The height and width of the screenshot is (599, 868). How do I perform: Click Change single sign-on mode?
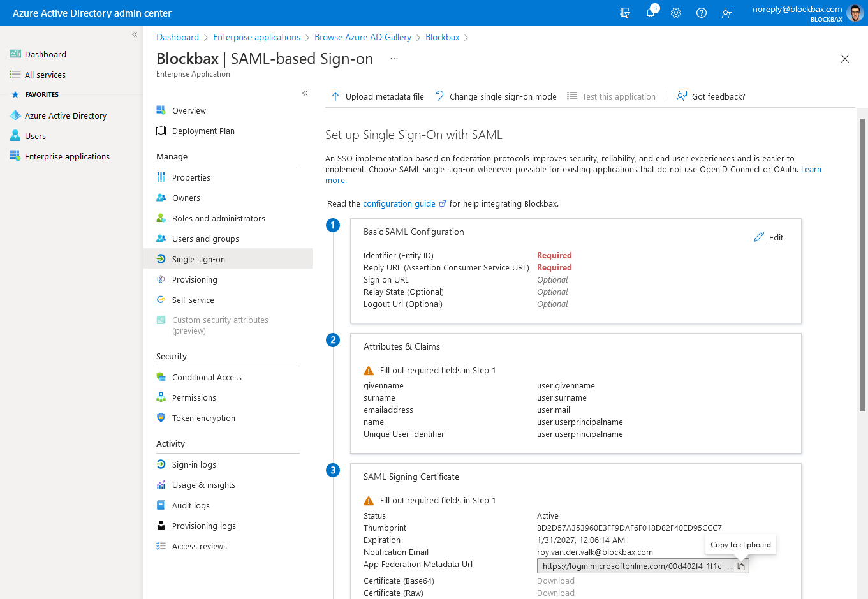pyautogui.click(x=496, y=96)
